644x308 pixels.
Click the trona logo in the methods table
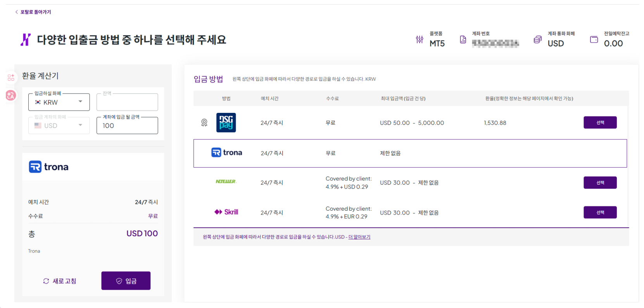pyautogui.click(x=227, y=152)
